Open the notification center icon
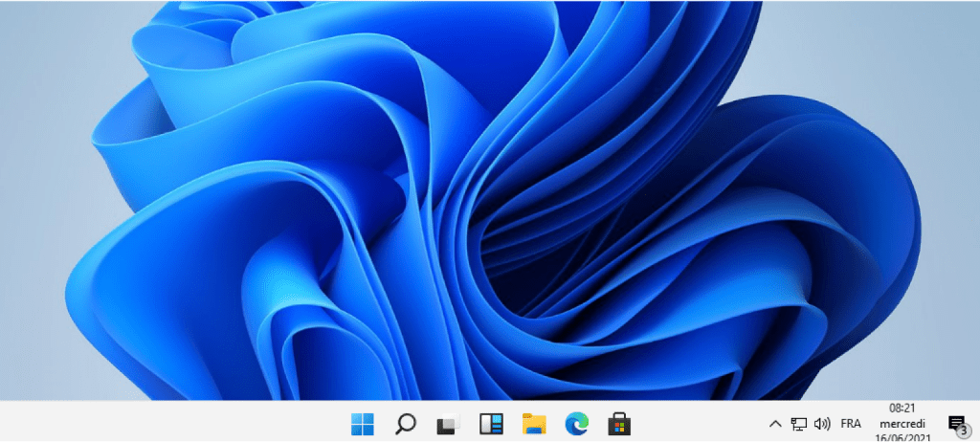This screenshot has height=442, width=980. (x=954, y=422)
